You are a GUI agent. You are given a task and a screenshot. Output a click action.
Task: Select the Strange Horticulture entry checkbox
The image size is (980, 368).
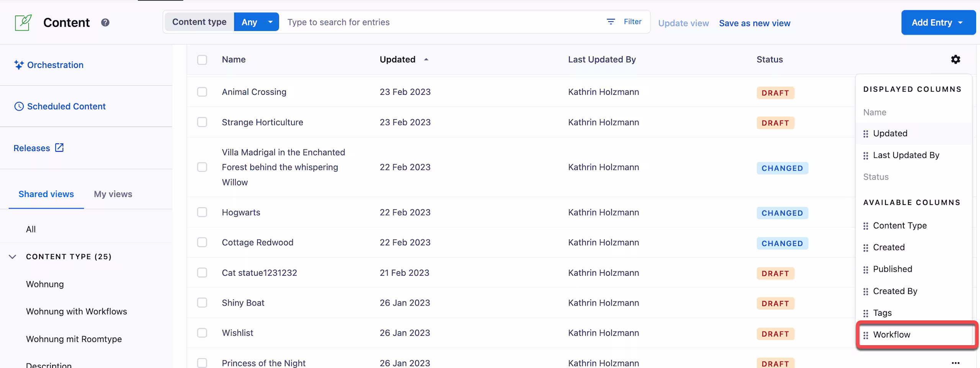coord(202,122)
